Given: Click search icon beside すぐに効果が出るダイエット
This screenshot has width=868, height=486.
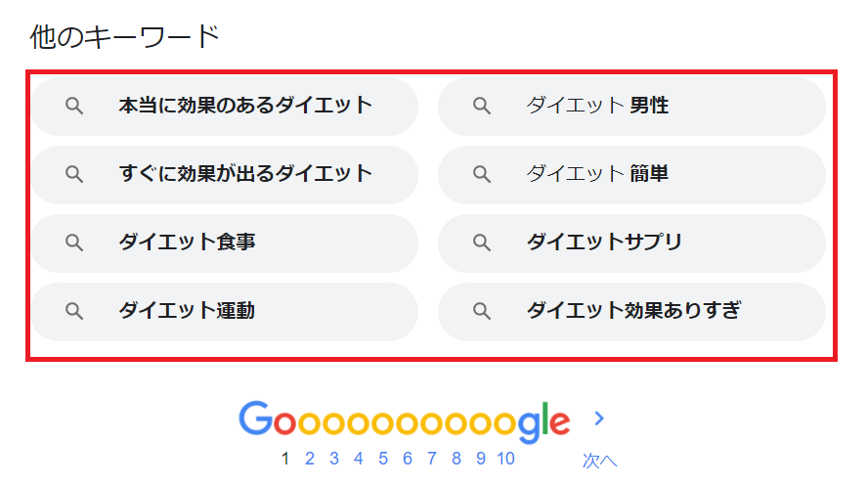Looking at the screenshot, I should (x=74, y=174).
